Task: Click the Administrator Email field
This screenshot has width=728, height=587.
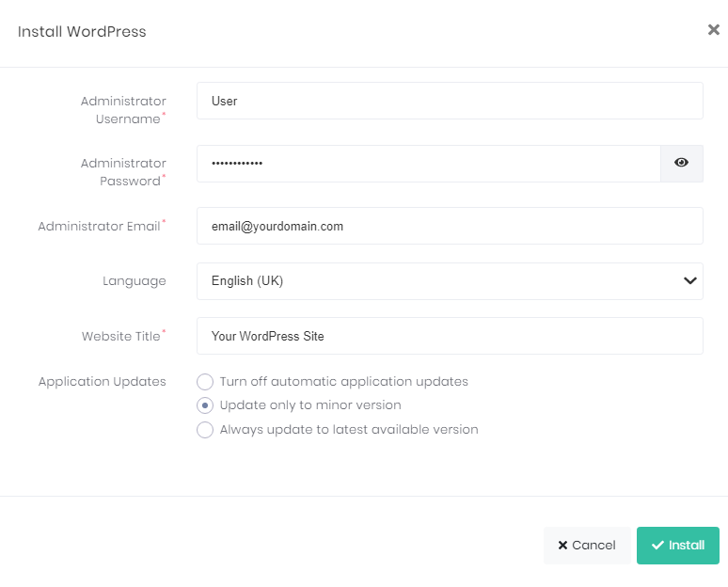Action: [x=450, y=226]
